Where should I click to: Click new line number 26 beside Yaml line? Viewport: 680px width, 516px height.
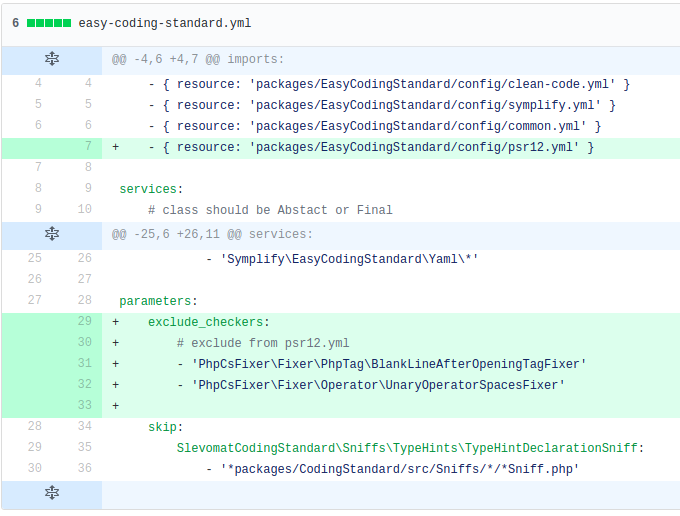(85, 258)
